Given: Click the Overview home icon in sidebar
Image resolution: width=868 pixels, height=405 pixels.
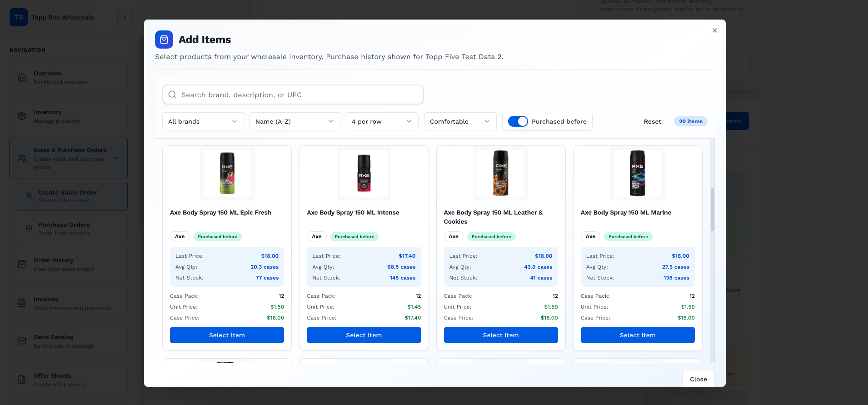Looking at the screenshot, I should [x=22, y=78].
